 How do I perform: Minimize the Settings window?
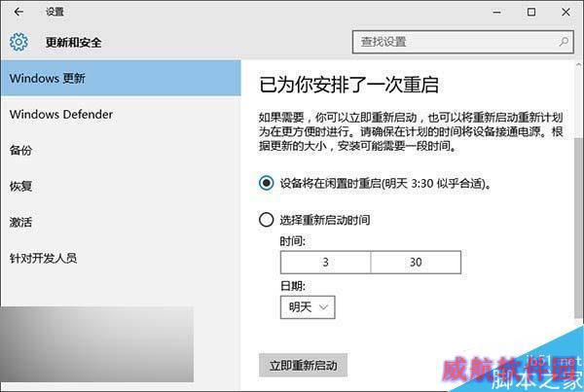(x=496, y=13)
